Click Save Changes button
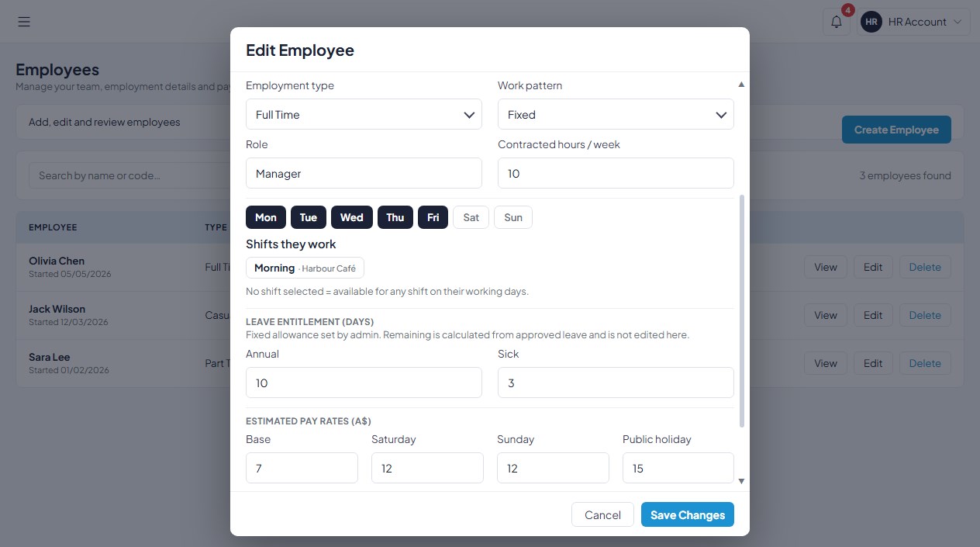The height and width of the screenshot is (547, 980). click(x=688, y=514)
